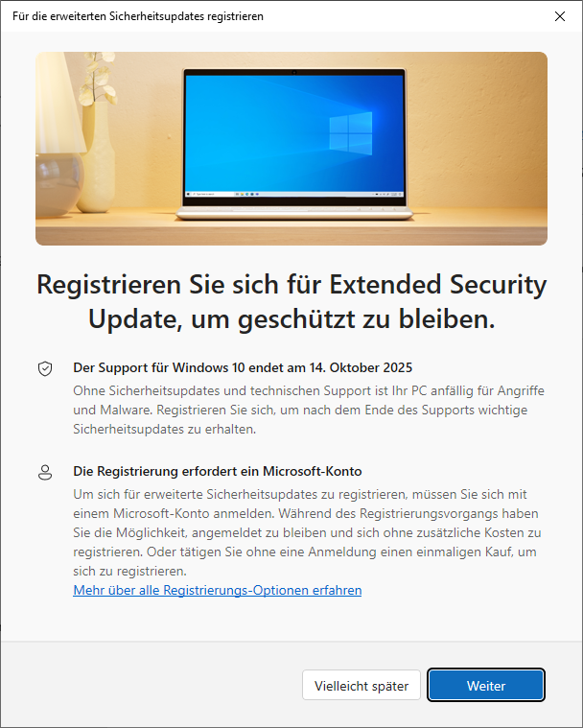Click the headline line 'Registrieren Sie sich für Extended Security'
Screen dimensions: 583x728
click(291, 284)
